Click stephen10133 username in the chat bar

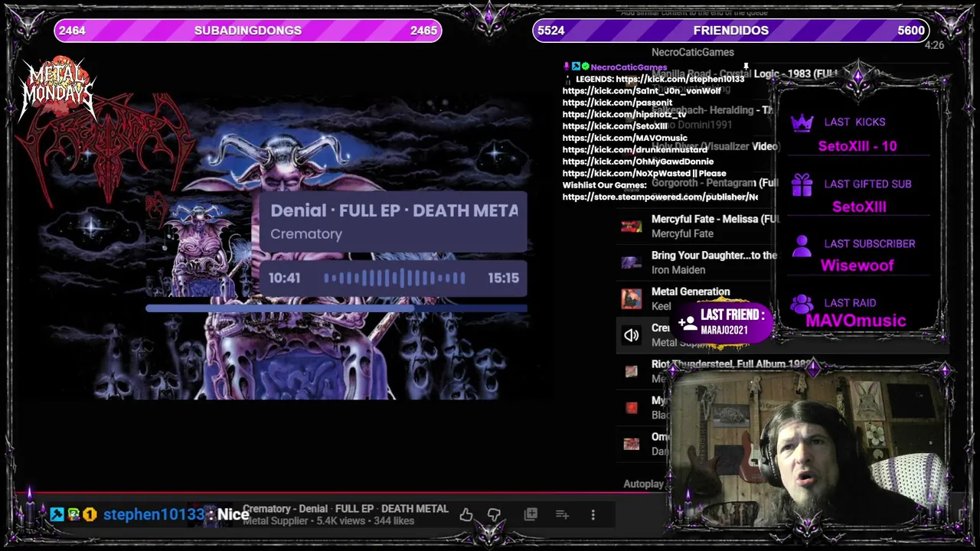pos(154,514)
